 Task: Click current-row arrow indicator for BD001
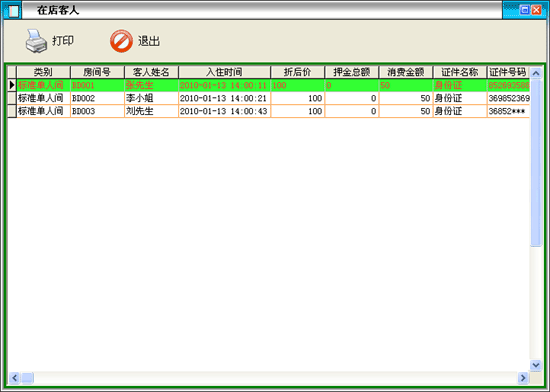12,85
